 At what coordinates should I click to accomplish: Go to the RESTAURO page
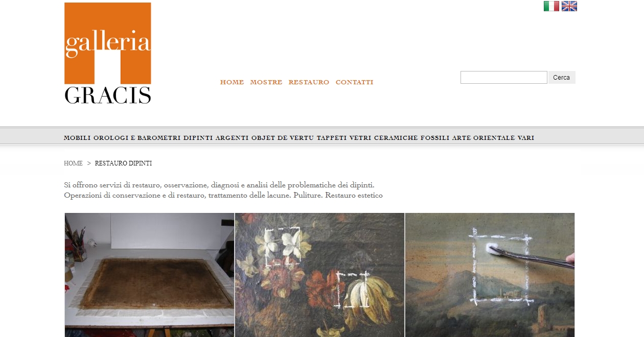[309, 82]
